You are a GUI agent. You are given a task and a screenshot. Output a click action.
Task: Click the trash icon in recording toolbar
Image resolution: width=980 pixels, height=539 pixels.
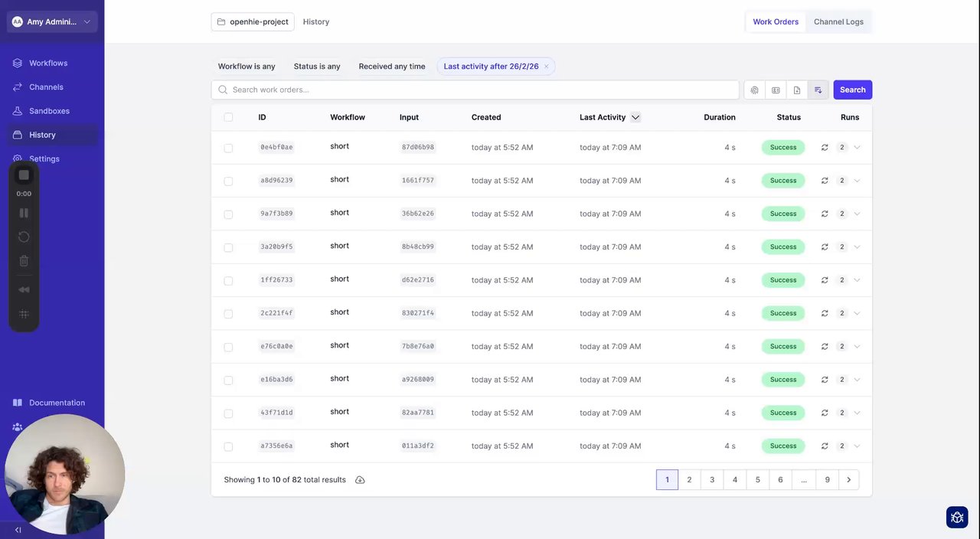tap(24, 261)
